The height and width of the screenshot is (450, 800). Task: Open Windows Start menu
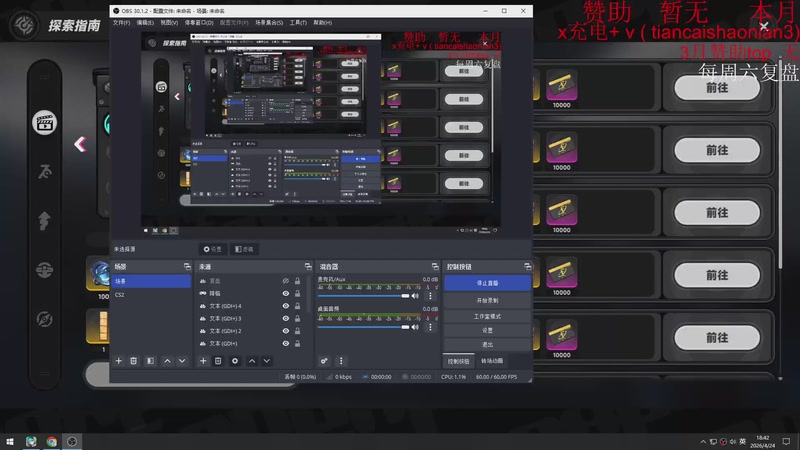(x=10, y=441)
